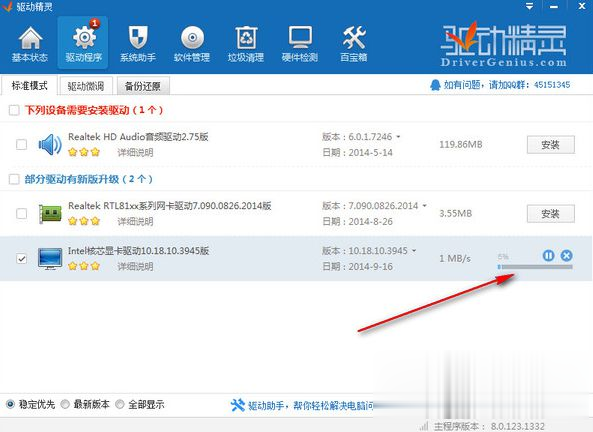Open the 驱动程序 gear section
Screen dimensions: 593x432
point(83,43)
